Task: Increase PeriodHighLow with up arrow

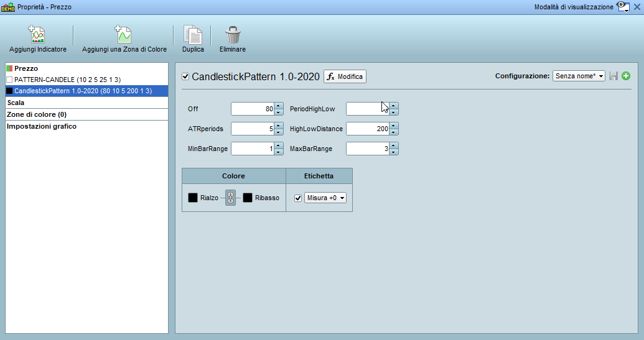Action: 393,106
